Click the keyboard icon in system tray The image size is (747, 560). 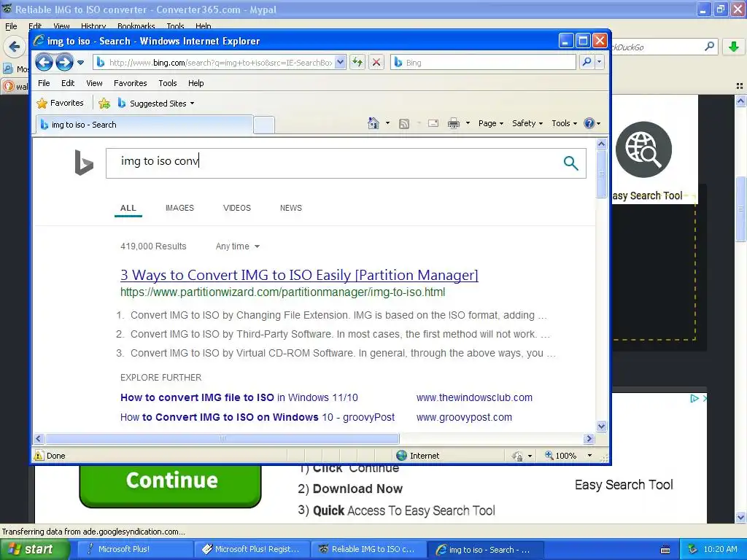tap(665, 550)
